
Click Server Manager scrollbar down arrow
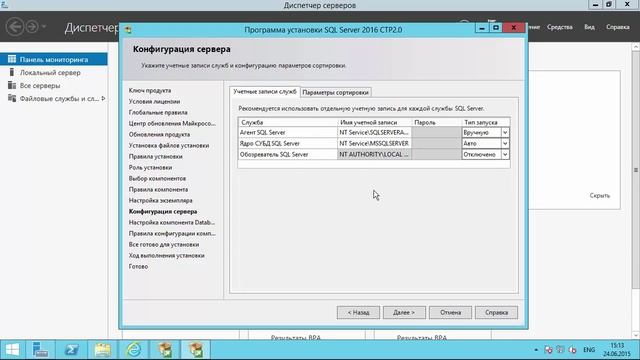pyautogui.click(x=636, y=335)
